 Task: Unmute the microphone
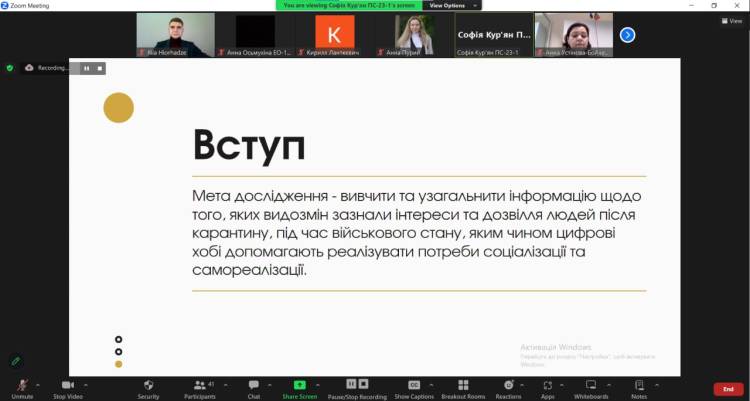pyautogui.click(x=22, y=386)
